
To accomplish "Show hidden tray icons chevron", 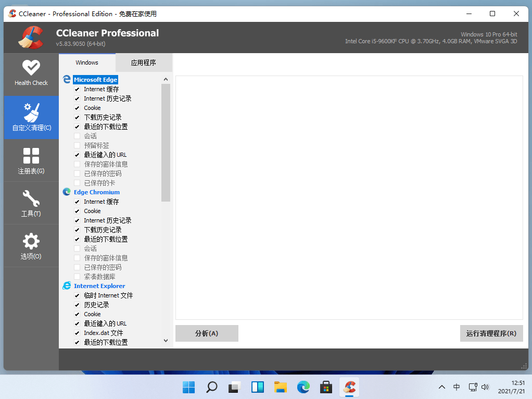I will (x=442, y=387).
